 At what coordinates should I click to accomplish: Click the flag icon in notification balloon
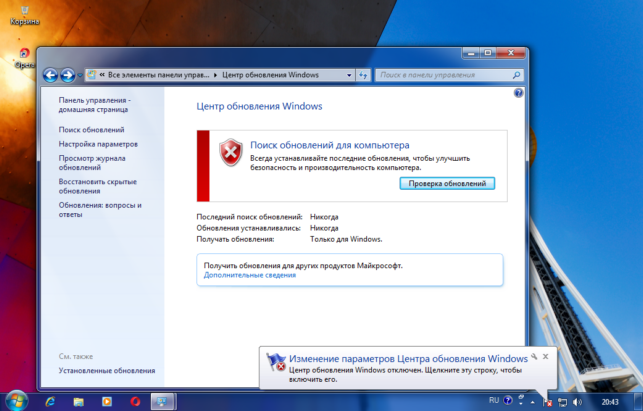(276, 362)
